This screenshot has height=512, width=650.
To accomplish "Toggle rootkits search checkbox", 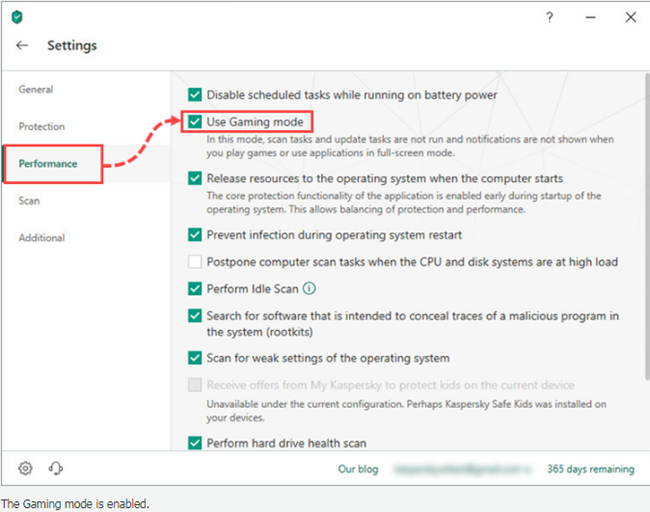I will pos(195,316).
